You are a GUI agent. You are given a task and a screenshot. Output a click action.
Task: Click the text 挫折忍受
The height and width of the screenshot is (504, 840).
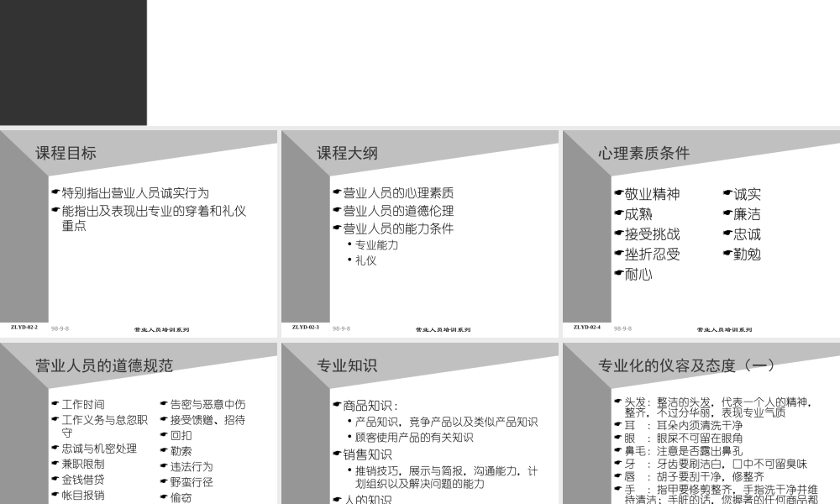(x=652, y=255)
